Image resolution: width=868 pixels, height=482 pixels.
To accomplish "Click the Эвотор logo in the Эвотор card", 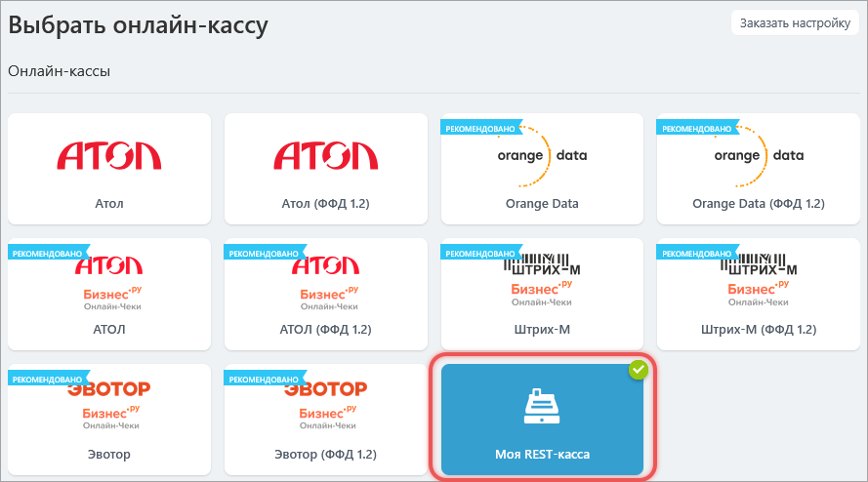I will pyautogui.click(x=109, y=389).
